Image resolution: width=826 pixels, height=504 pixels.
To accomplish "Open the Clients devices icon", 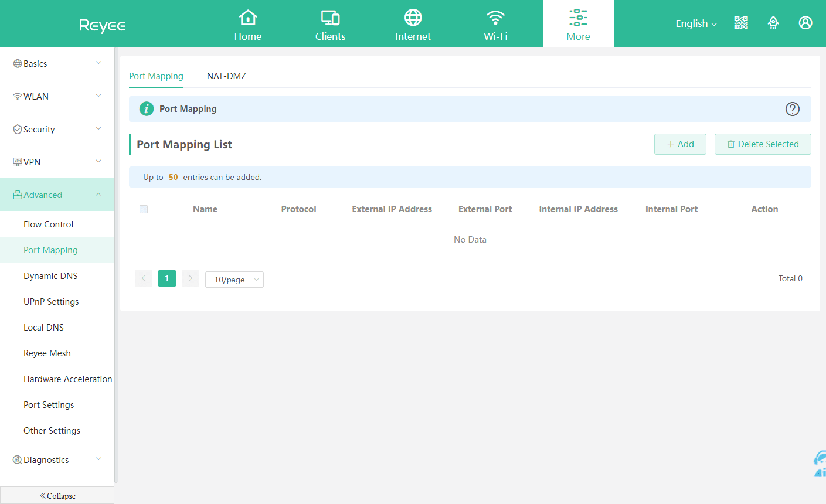I will coord(330,18).
